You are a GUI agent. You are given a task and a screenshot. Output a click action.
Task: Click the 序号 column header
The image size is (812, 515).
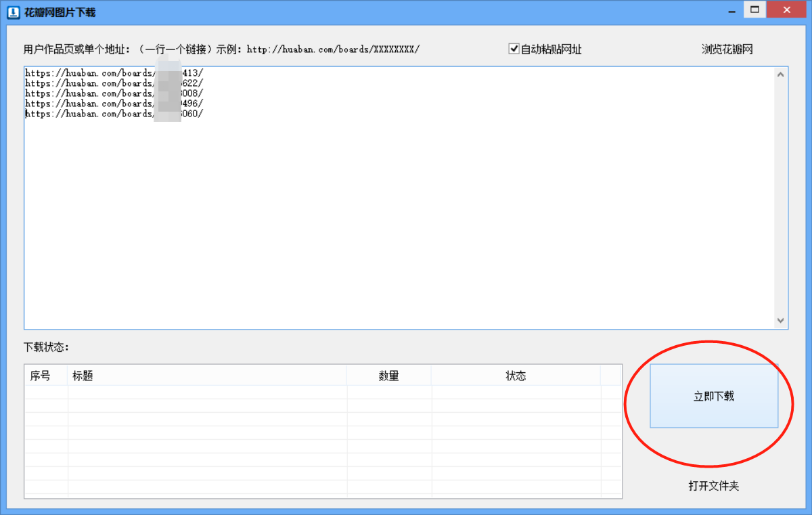coord(46,376)
